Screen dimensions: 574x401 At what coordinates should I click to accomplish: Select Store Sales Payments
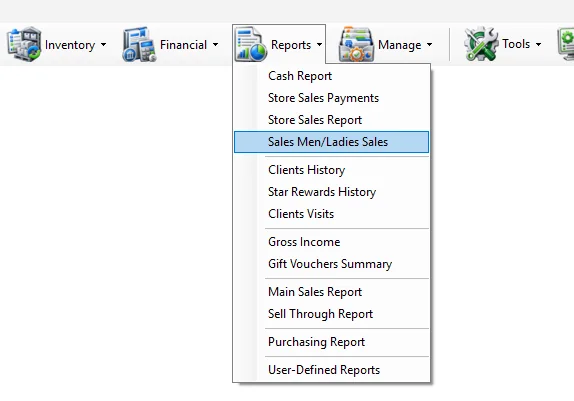[331, 98]
